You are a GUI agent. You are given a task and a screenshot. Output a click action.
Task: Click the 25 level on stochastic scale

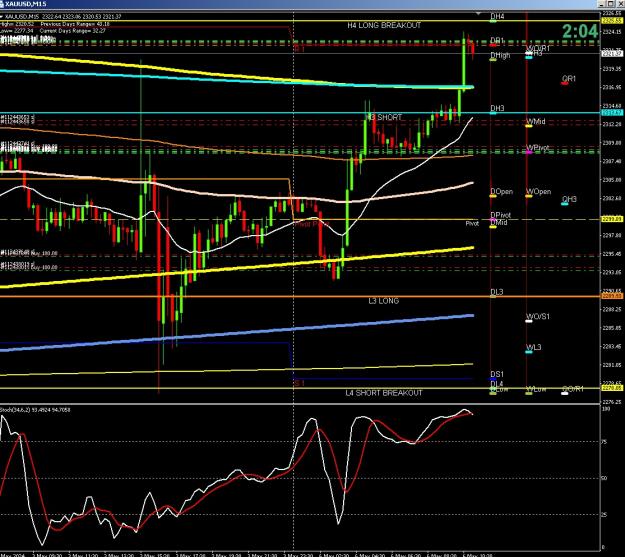(604, 515)
